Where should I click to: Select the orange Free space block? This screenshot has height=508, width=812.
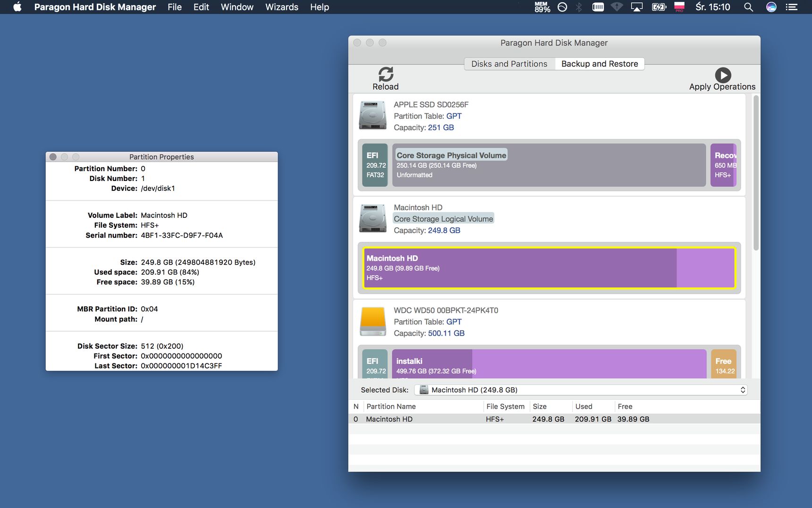724,363
